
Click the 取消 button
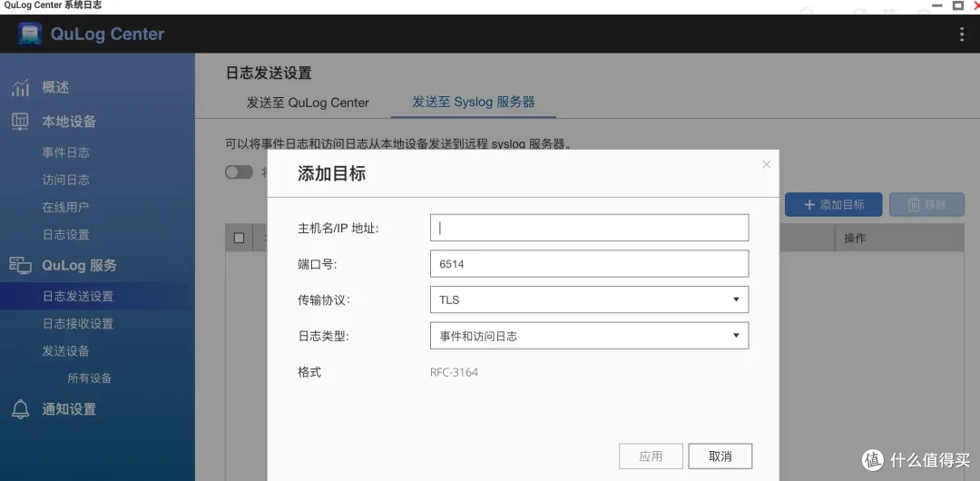pyautogui.click(x=720, y=456)
